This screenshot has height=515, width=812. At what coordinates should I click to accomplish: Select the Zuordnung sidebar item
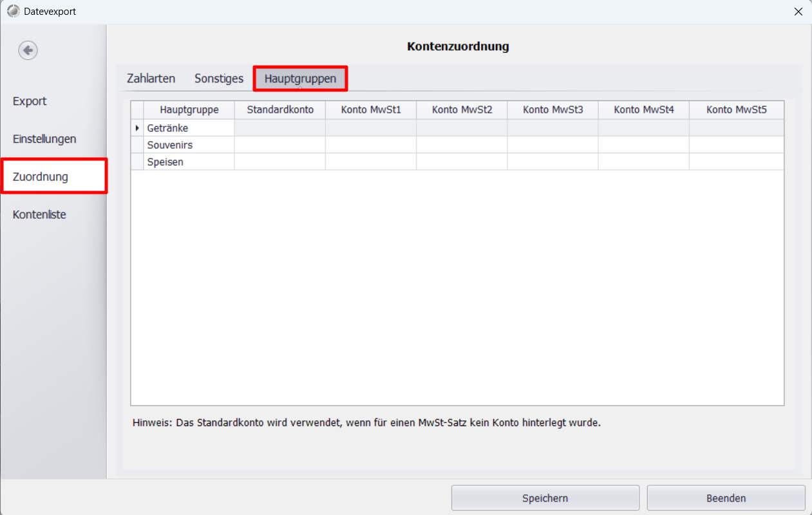pos(54,176)
